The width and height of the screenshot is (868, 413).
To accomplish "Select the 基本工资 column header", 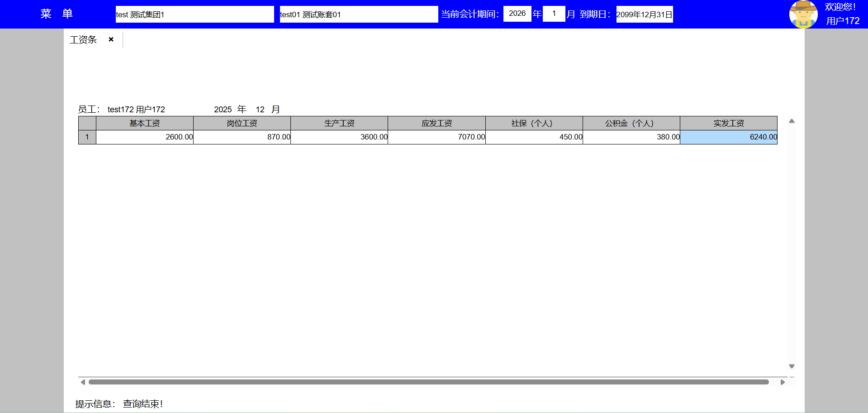I will 145,123.
